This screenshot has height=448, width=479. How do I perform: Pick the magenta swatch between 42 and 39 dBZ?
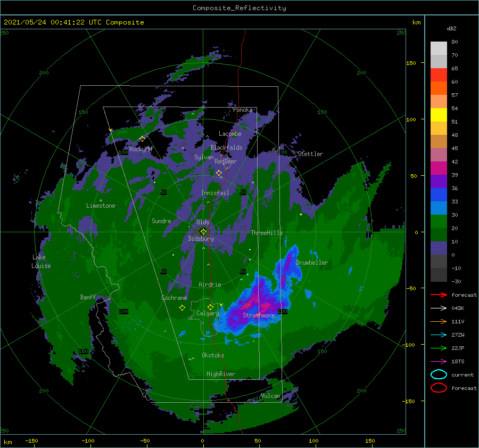pos(439,168)
